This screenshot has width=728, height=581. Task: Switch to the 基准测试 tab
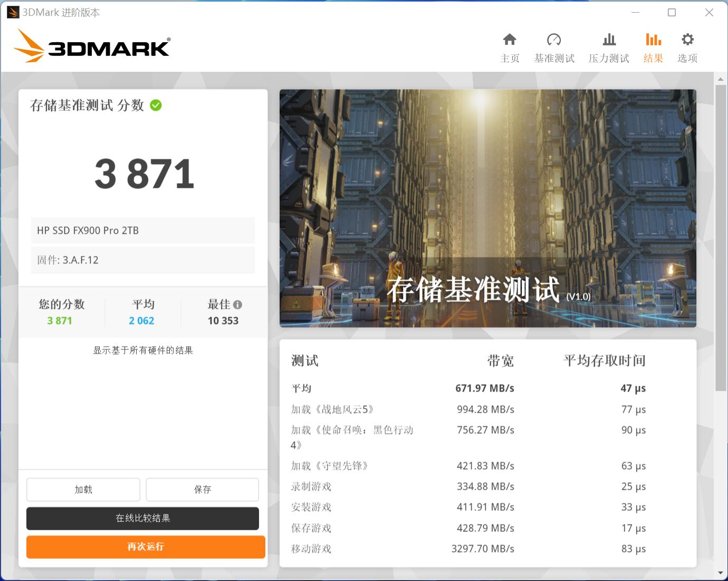pos(554,46)
